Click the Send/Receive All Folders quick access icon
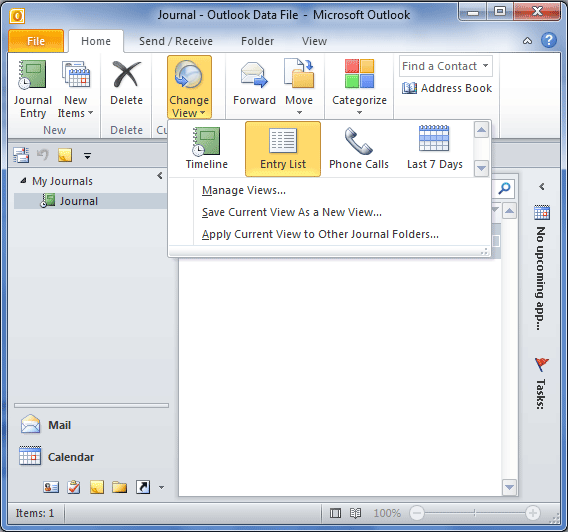 click(21, 155)
